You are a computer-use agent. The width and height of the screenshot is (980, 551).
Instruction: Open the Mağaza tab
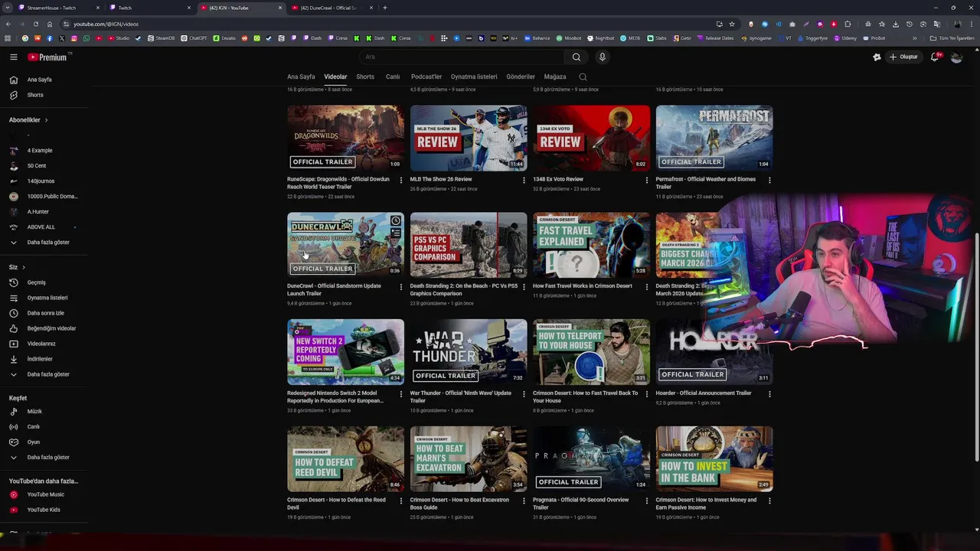tap(555, 77)
